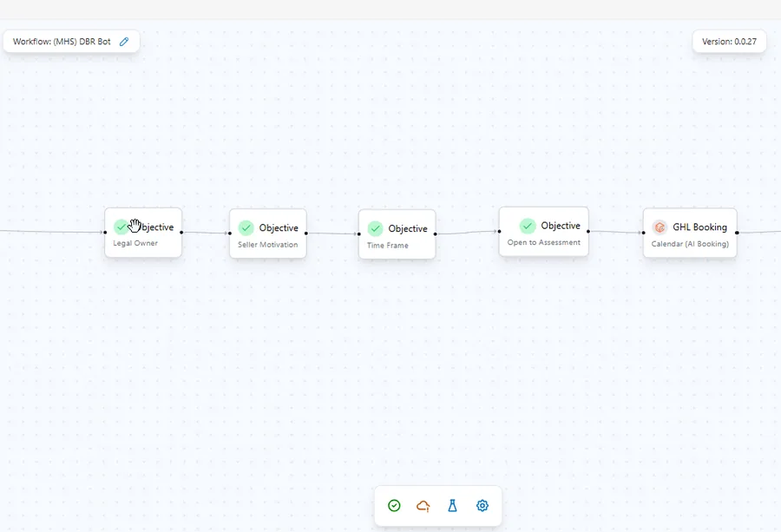Select the Time Frame label text
Viewport: 781px width, 532px height.
coord(388,246)
